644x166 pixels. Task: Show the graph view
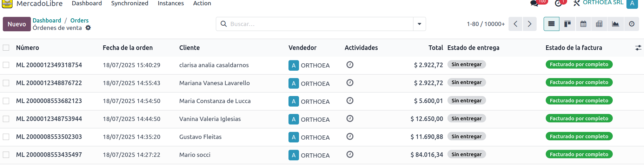tap(616, 24)
